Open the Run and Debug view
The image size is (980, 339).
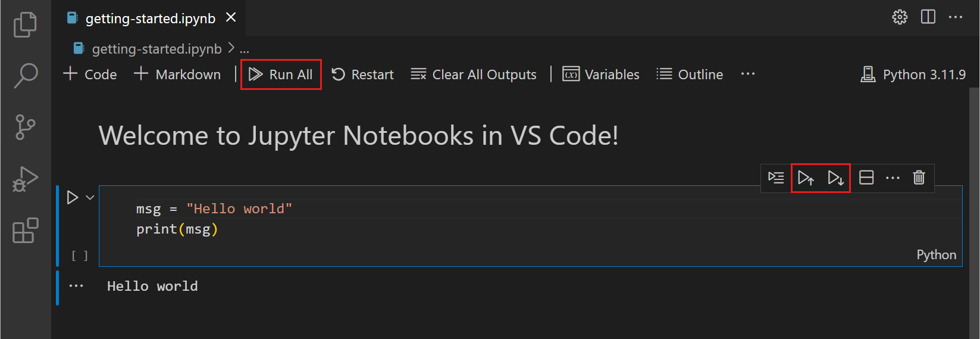point(25,179)
